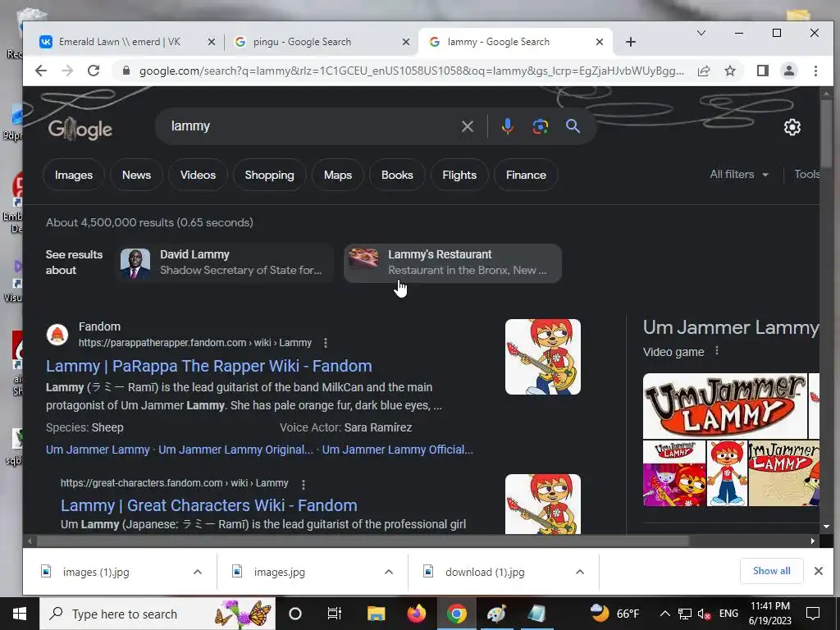Expand options for download (1).jpg

(x=580, y=572)
